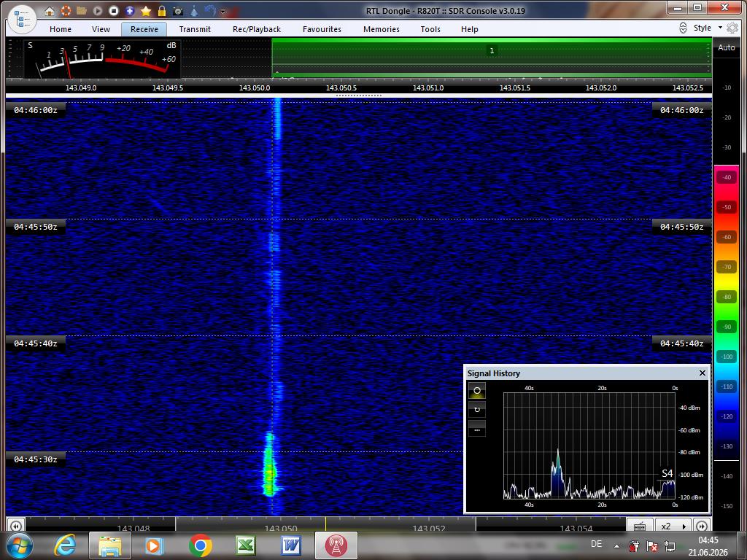Click 143.052 on the bottom band scroll bar
Image resolution: width=747 pixels, height=560 pixels.
(428, 528)
